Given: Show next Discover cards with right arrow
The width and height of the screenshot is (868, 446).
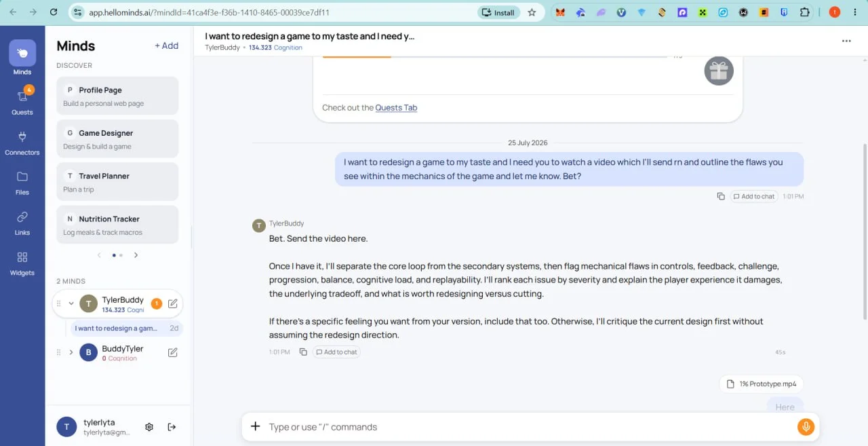Looking at the screenshot, I should [x=136, y=255].
